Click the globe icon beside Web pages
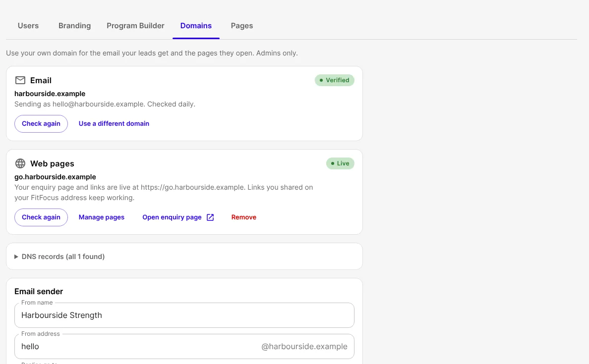The height and width of the screenshot is (364, 589). click(x=20, y=163)
